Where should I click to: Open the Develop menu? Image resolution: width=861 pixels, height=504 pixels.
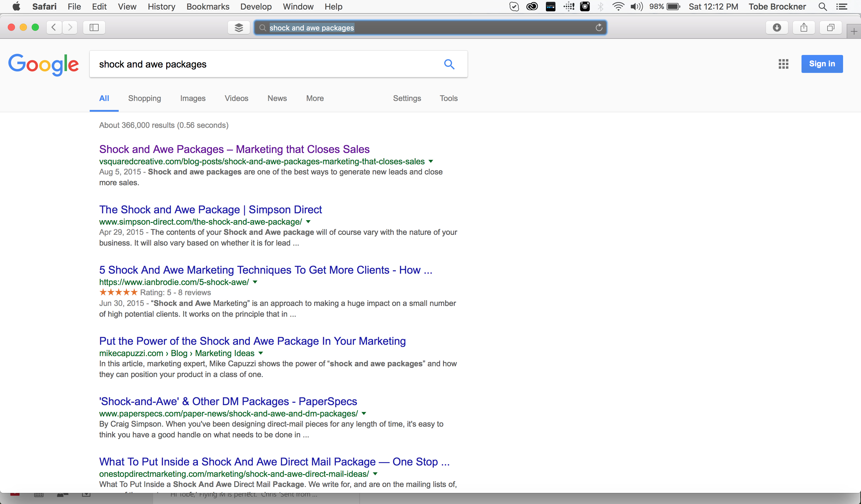pyautogui.click(x=256, y=7)
